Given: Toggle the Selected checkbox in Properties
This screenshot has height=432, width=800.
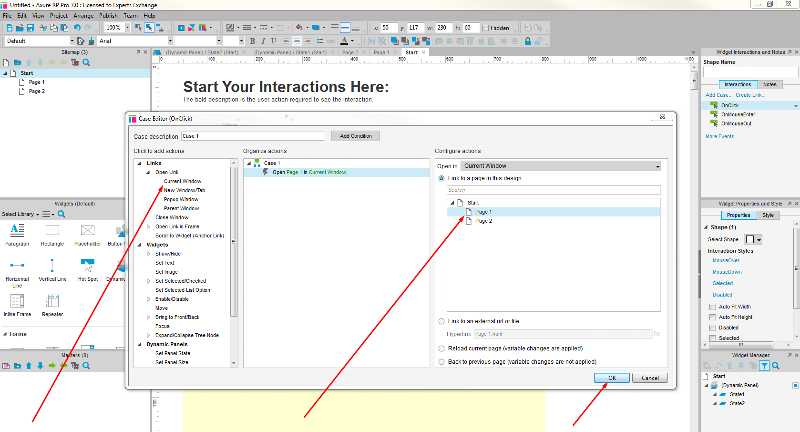Looking at the screenshot, I should tap(712, 338).
